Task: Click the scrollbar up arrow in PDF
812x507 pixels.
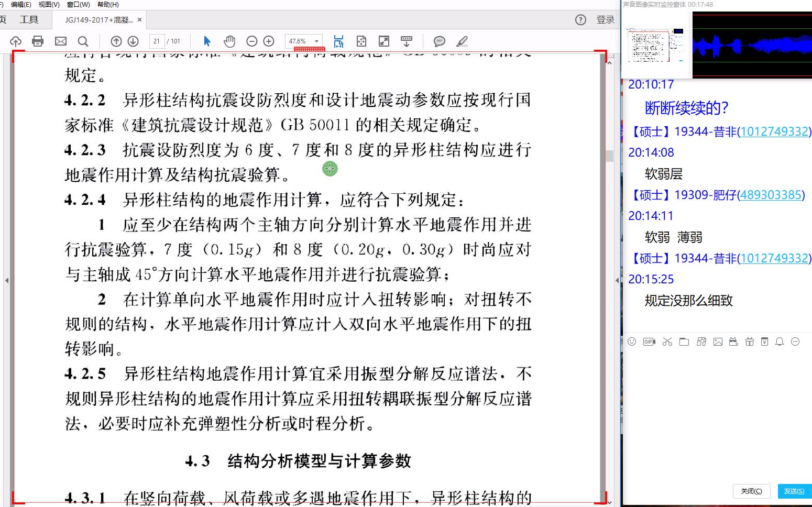Action: tap(609, 63)
